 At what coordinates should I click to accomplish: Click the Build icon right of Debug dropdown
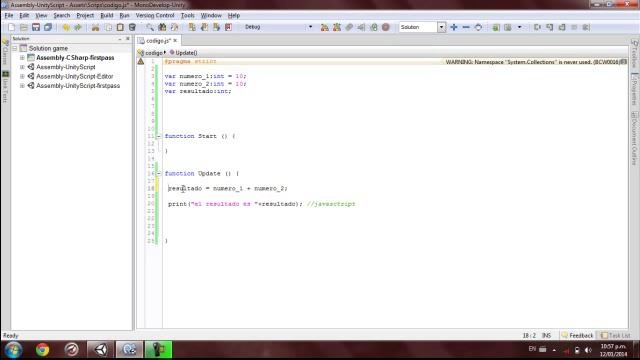324,27
